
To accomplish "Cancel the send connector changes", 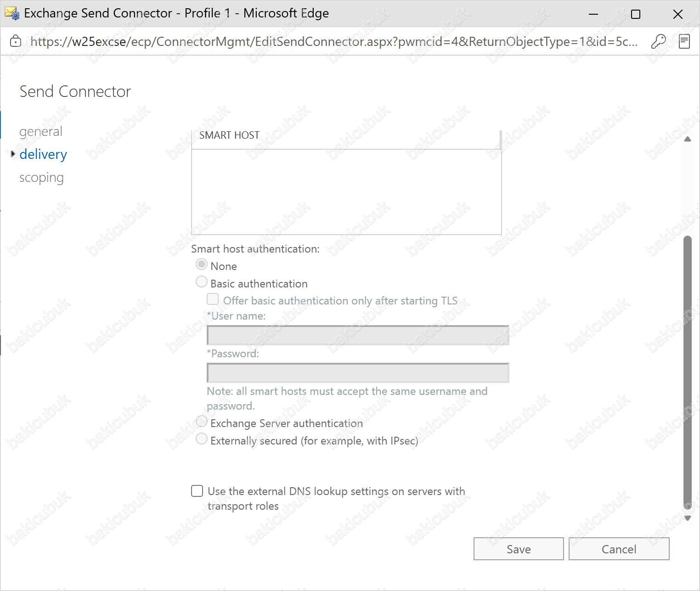I will pyautogui.click(x=619, y=549).
